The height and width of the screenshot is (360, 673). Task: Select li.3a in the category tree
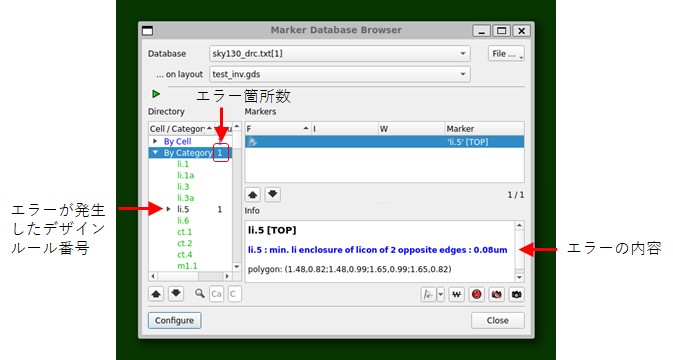pos(185,198)
